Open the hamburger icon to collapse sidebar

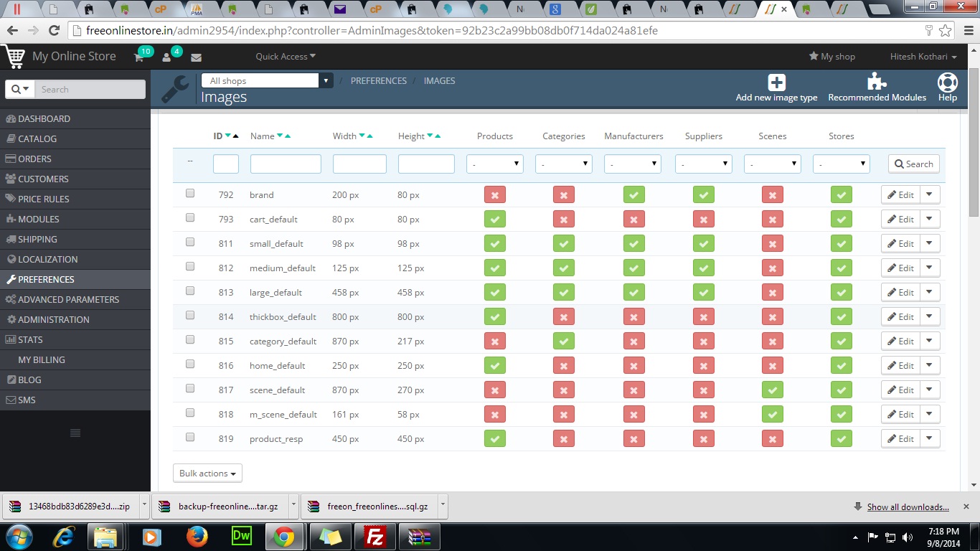click(x=75, y=433)
